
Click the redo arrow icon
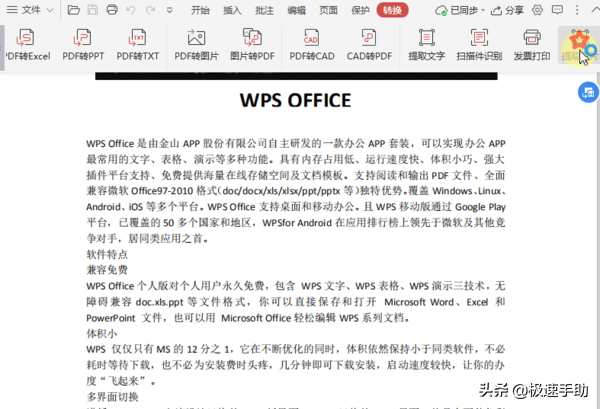[x=150, y=10]
